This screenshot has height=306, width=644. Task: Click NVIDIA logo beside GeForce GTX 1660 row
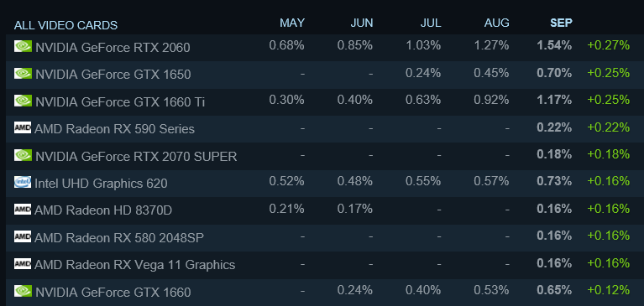[x=23, y=291]
